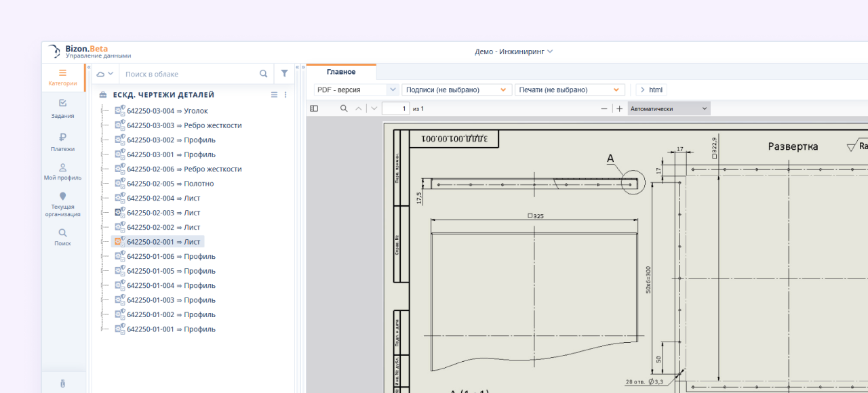
Task: Select 642250-02-003 ⇒ Лист
Action: pyautogui.click(x=163, y=212)
